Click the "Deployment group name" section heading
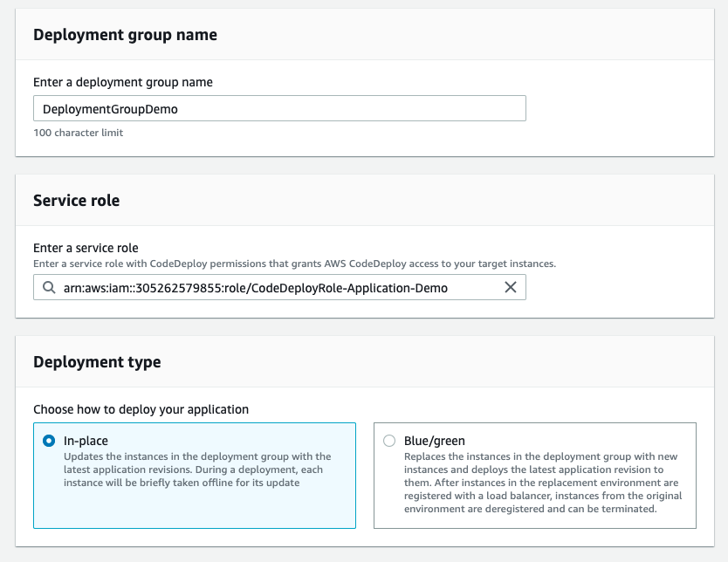This screenshot has width=728, height=562. click(x=125, y=35)
